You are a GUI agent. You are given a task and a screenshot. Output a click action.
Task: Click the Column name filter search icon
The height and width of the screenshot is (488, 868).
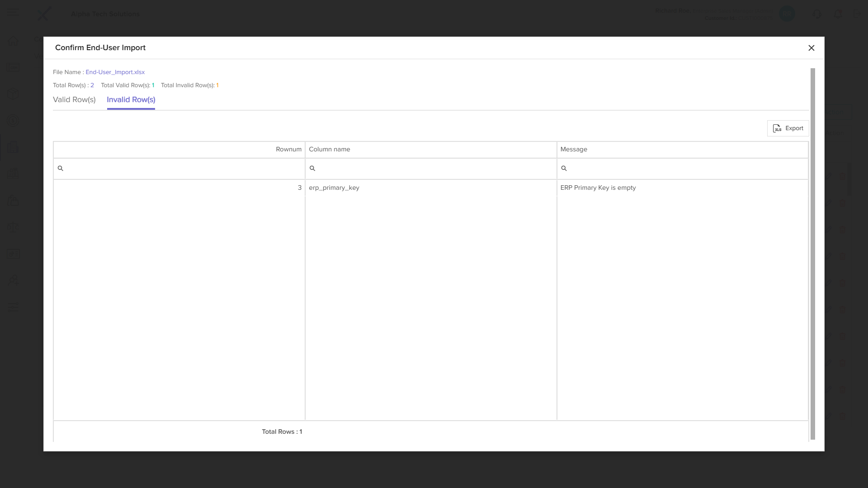tap(312, 169)
